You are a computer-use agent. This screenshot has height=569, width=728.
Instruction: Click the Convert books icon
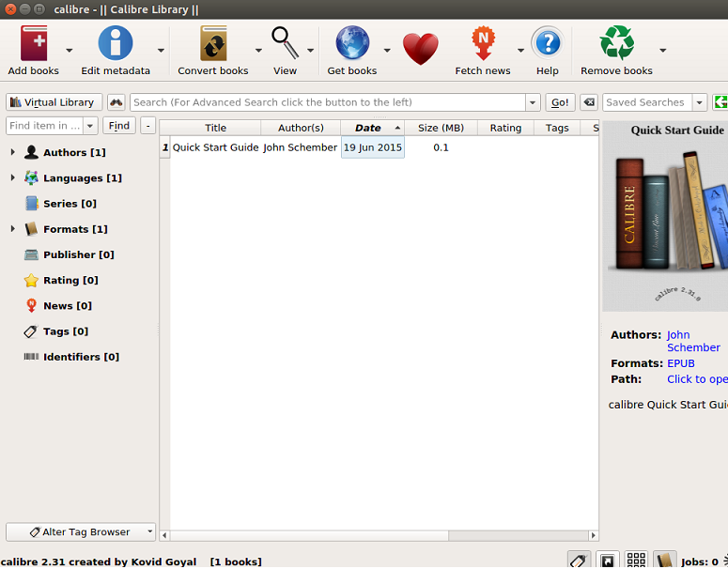(213, 43)
